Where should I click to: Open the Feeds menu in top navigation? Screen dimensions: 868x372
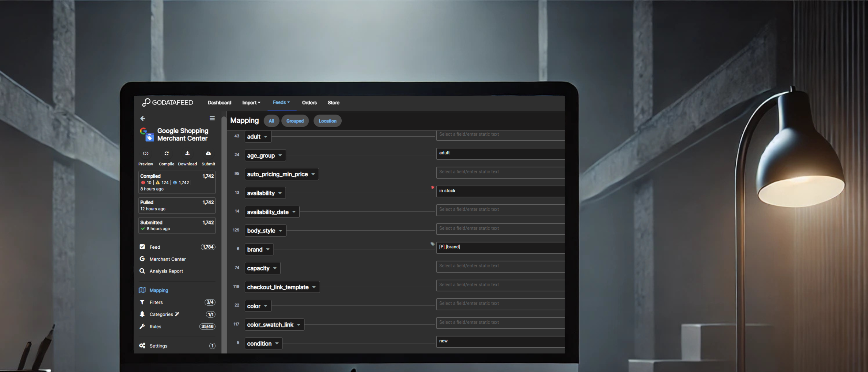[x=281, y=102]
